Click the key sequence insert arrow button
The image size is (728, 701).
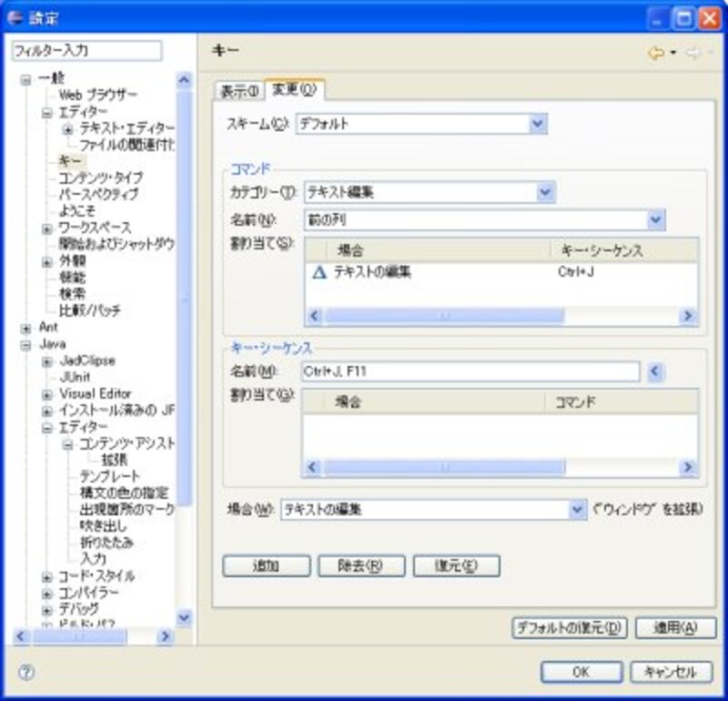coord(655,371)
